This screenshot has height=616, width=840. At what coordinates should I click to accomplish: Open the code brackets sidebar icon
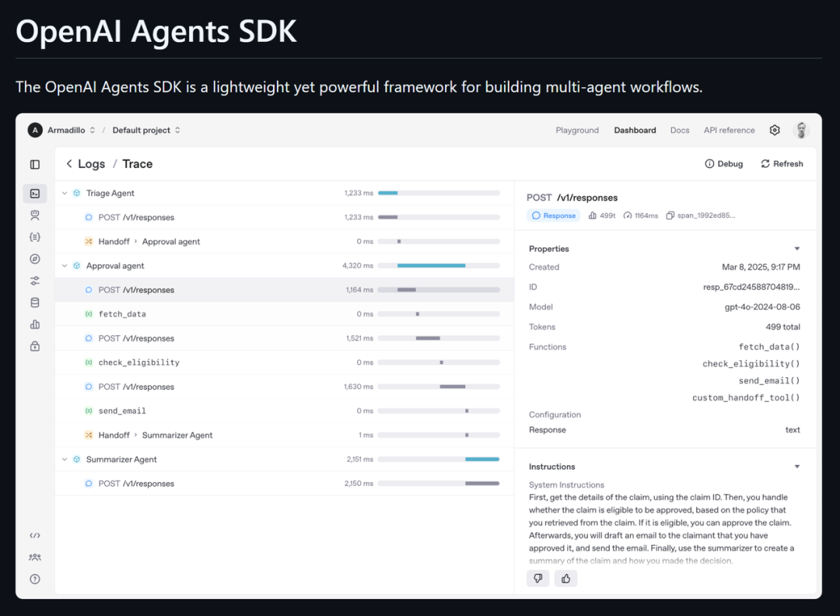tap(35, 536)
